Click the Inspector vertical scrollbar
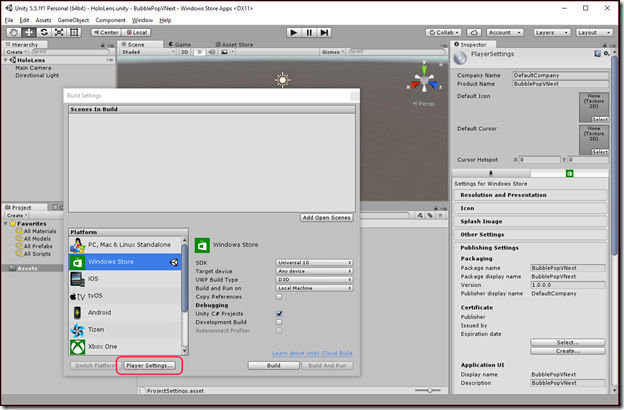The height and width of the screenshot is (410, 624). (x=614, y=155)
